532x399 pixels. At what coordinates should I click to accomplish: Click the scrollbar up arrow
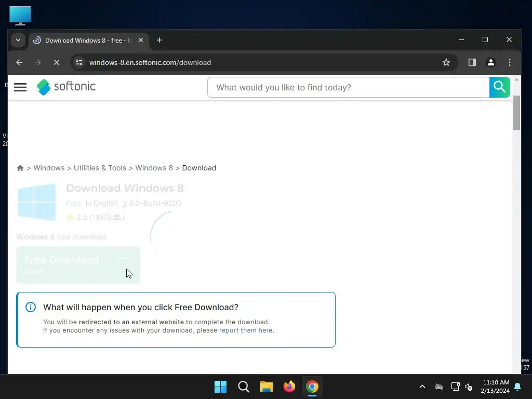516,79
